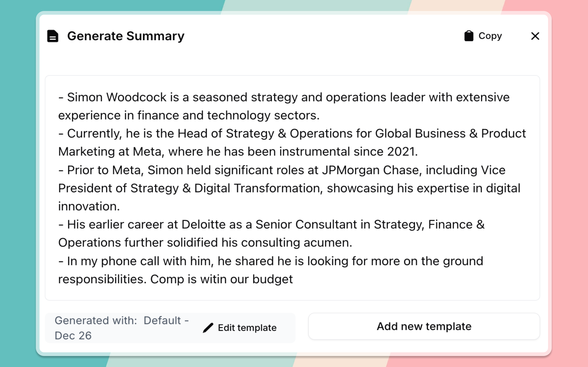Click the clipboard icon next to Copy
588x367 pixels.
click(x=469, y=36)
